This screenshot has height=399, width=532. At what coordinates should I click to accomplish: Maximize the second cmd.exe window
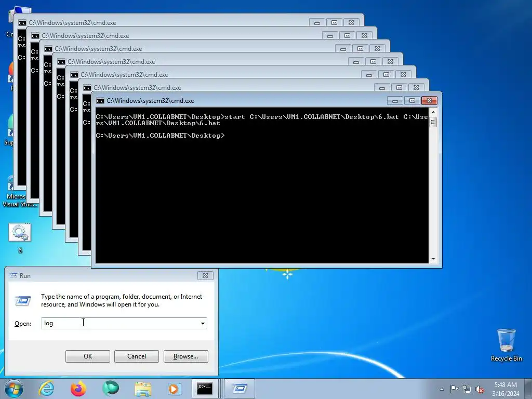(347, 36)
